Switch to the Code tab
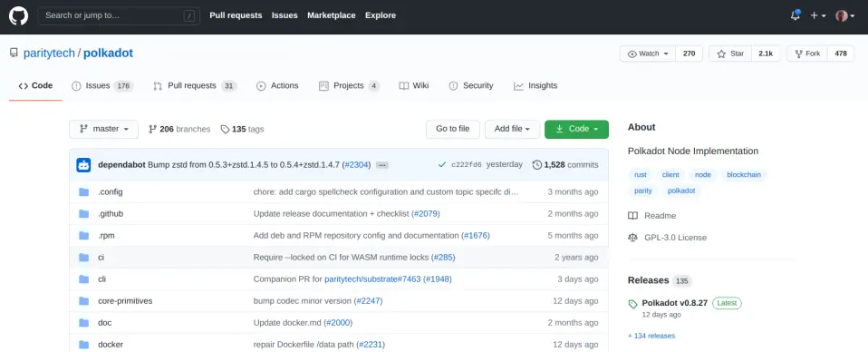The image size is (868, 352). (x=35, y=86)
